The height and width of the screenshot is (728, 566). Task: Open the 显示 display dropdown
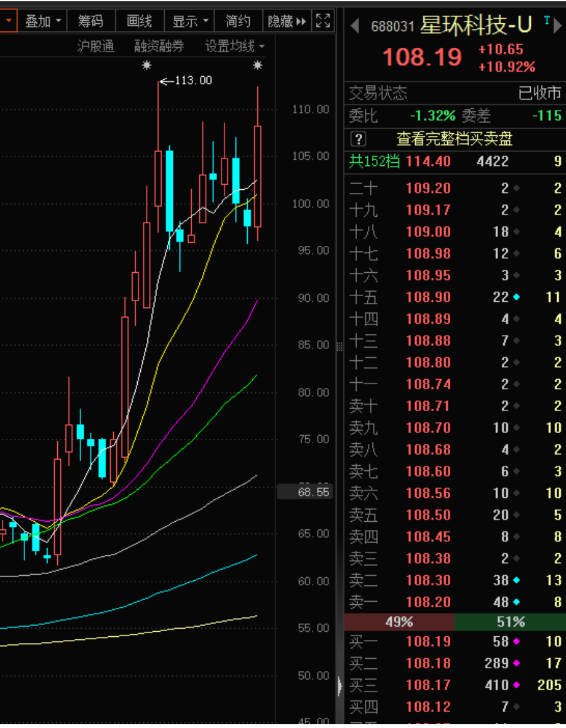coord(190,21)
